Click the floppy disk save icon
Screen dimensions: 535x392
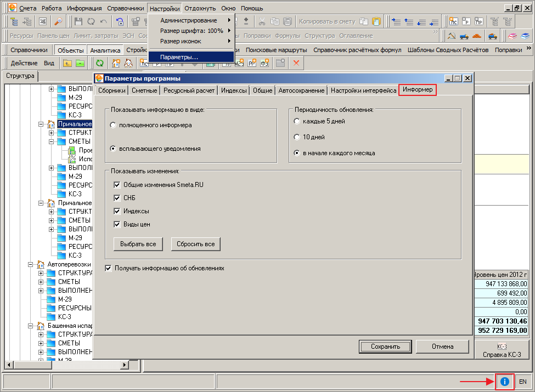[x=78, y=21]
